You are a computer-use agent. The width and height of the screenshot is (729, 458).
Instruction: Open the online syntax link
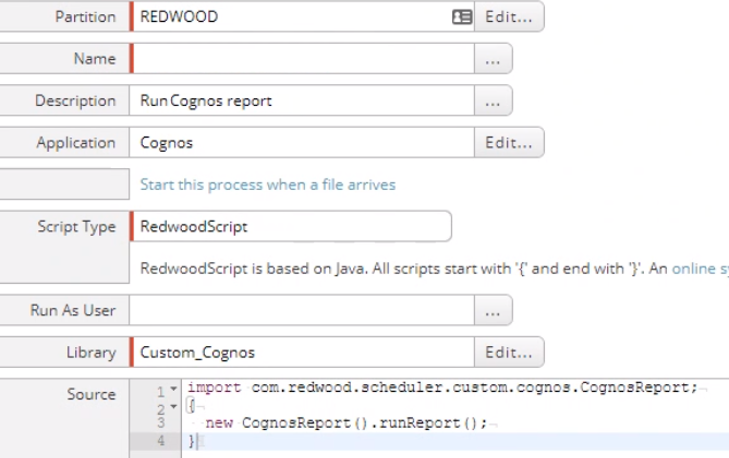pyautogui.click(x=700, y=268)
